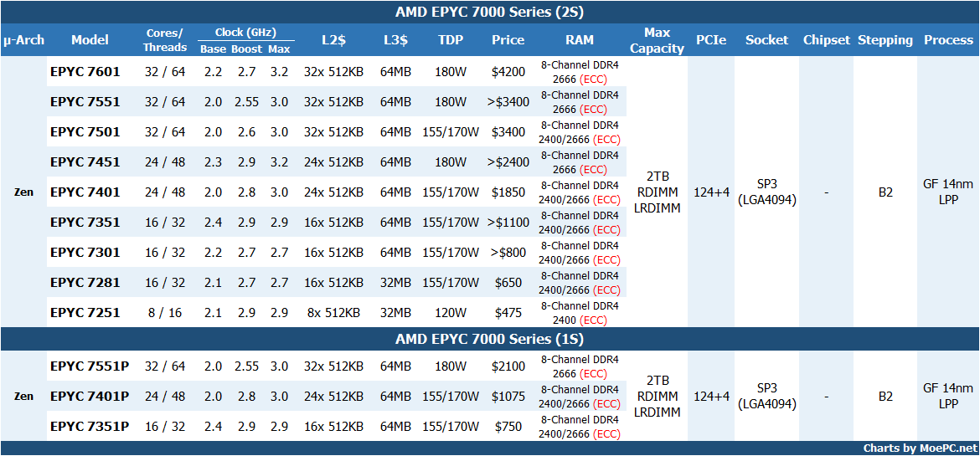Select the EPYC 7281 model cell
Image resolution: width=980 pixels, height=456 pixels.
pos(85,282)
